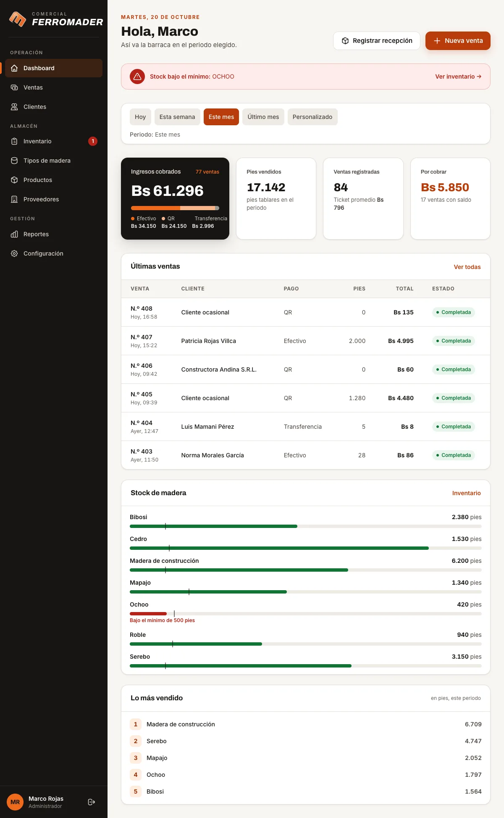Click Madera de construcción in Lo más vendido
The width and height of the screenshot is (504, 818).
pyautogui.click(x=181, y=724)
